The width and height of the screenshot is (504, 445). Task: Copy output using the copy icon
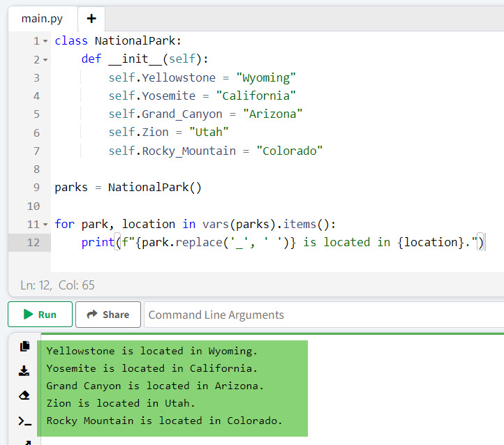[x=24, y=346]
